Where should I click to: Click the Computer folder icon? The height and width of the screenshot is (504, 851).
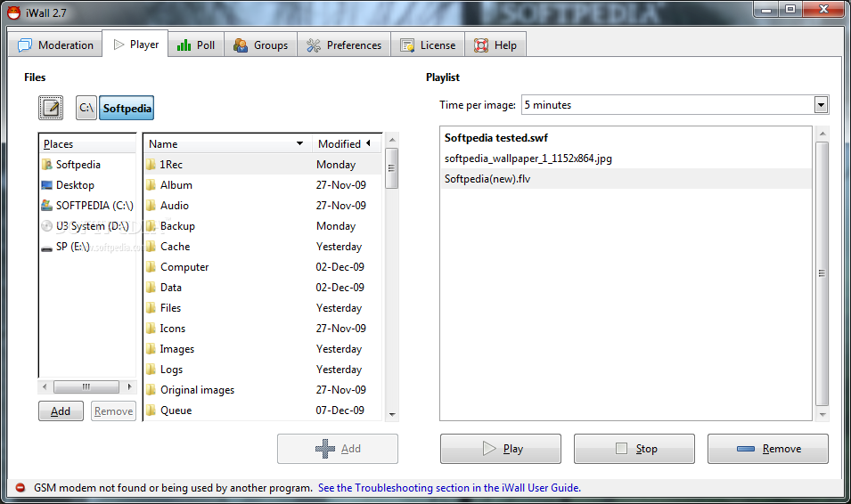pos(151,267)
